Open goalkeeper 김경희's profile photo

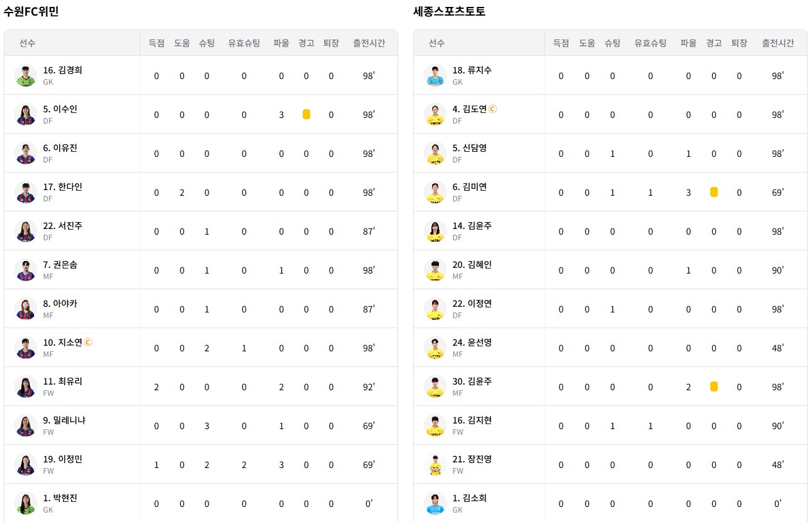26,75
